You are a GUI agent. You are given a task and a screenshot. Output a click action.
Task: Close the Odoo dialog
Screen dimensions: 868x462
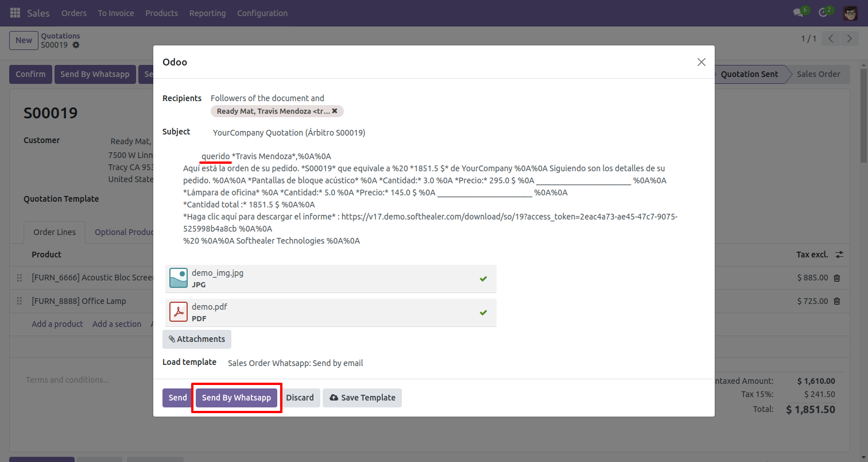pyautogui.click(x=701, y=62)
